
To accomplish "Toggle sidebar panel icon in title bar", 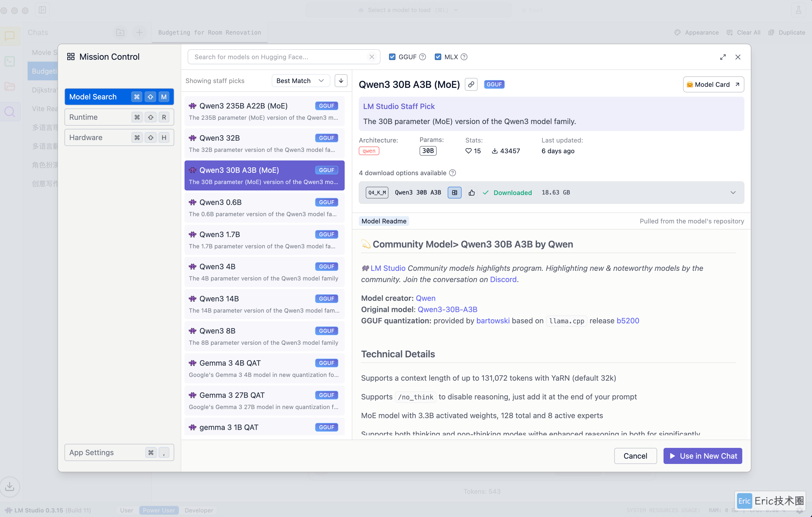I will (x=43, y=10).
